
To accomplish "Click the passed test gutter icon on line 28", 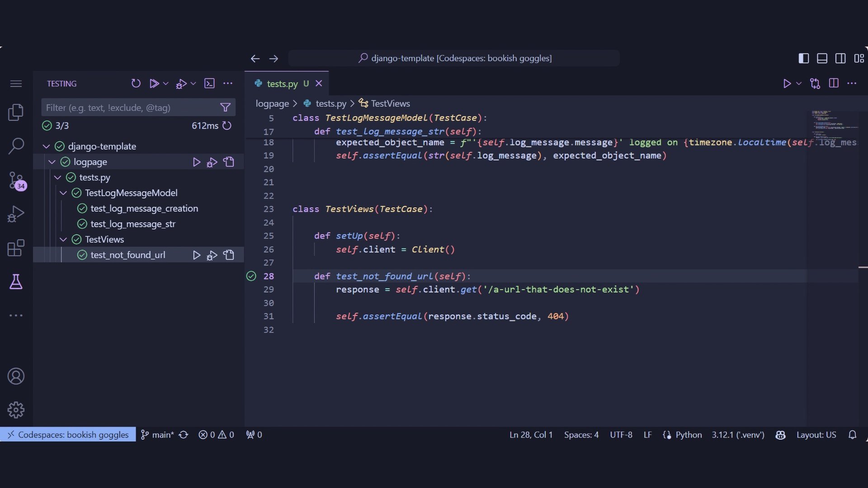I will 251,276.
